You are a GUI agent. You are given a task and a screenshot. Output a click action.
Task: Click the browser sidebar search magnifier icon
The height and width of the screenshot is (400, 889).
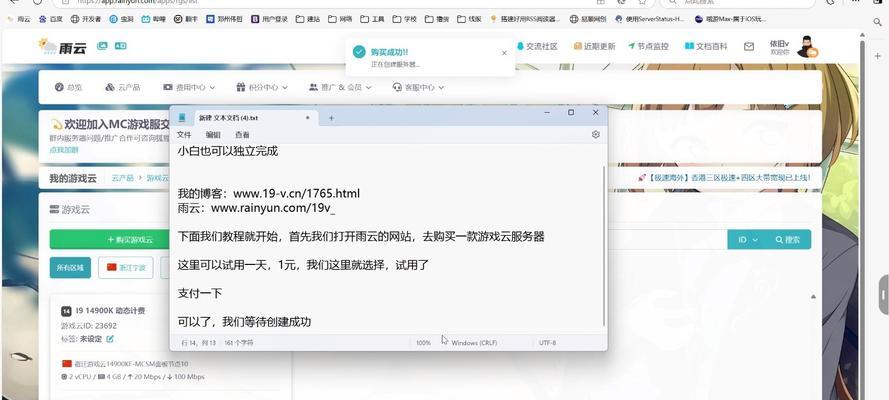click(877, 22)
